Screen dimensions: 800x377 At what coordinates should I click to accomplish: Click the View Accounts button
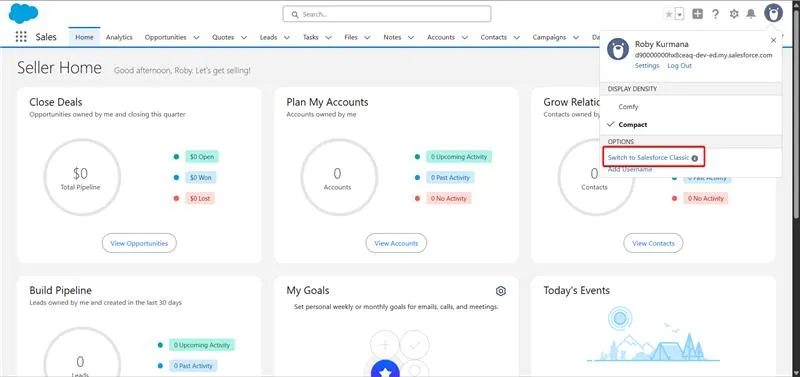(x=396, y=243)
